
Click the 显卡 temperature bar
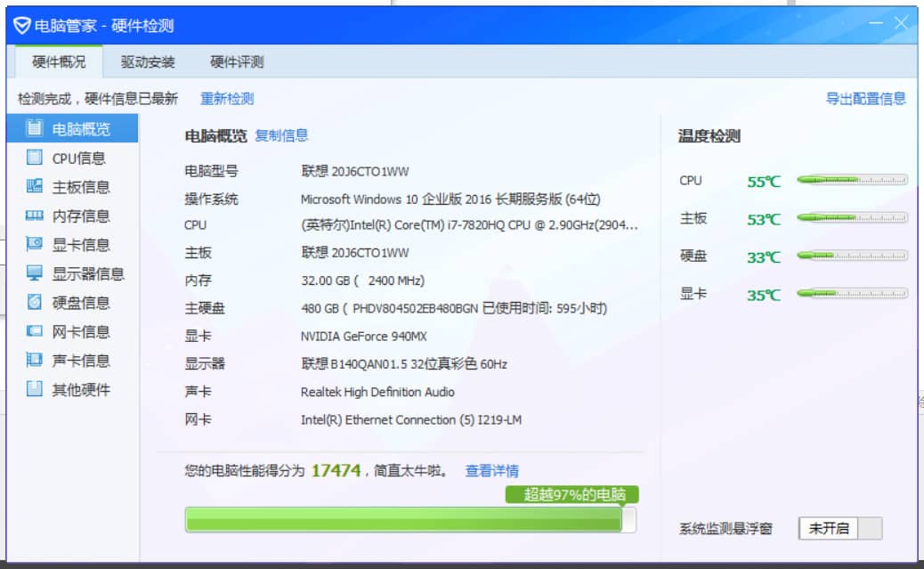[x=852, y=293]
